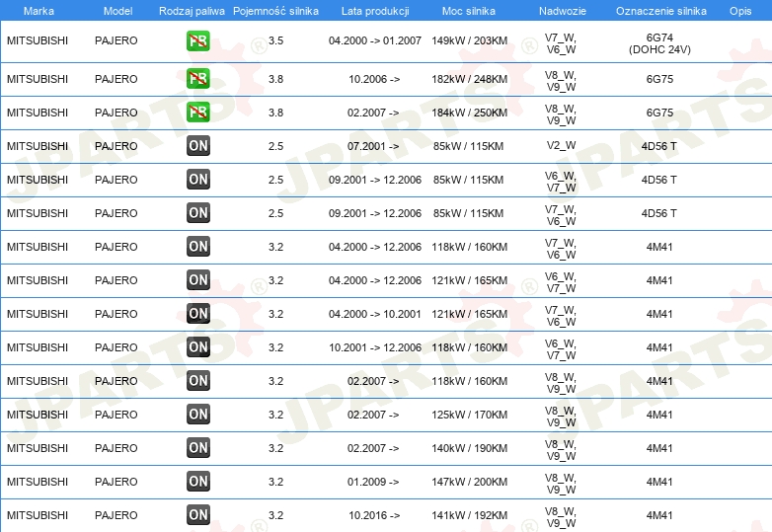The image size is (772, 532).
Task: Pick the ON diesel icon for 147kW / 200KM
Action: point(197,482)
